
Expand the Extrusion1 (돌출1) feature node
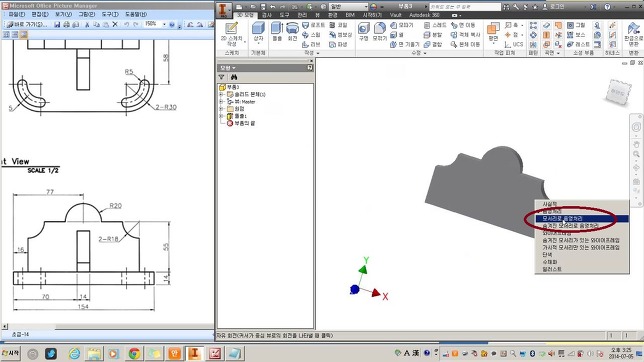click(221, 116)
